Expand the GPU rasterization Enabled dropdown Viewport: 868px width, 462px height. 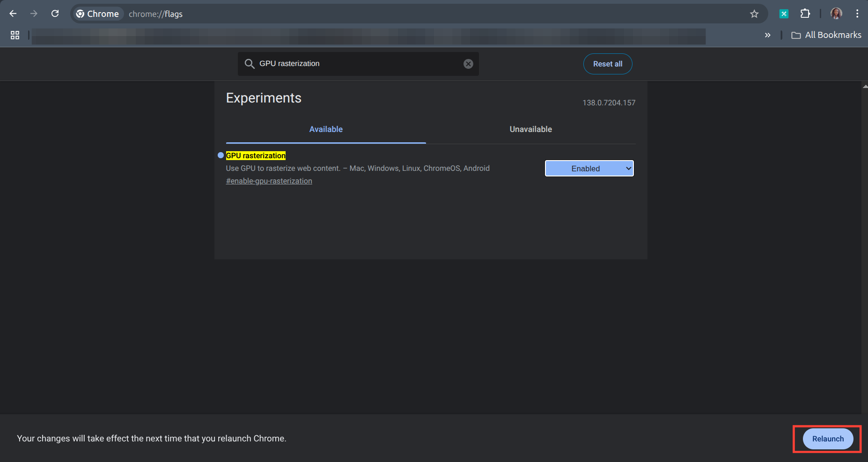point(589,169)
